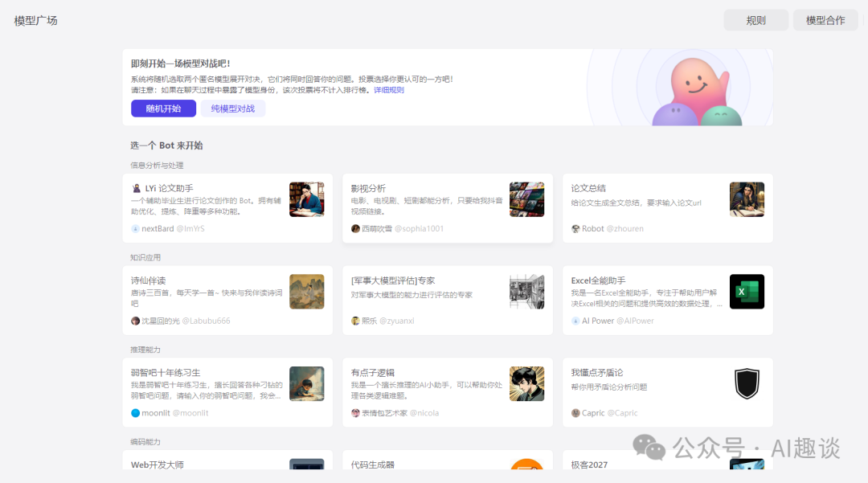Click the Excel全能助手 green Excel icon

tap(747, 292)
